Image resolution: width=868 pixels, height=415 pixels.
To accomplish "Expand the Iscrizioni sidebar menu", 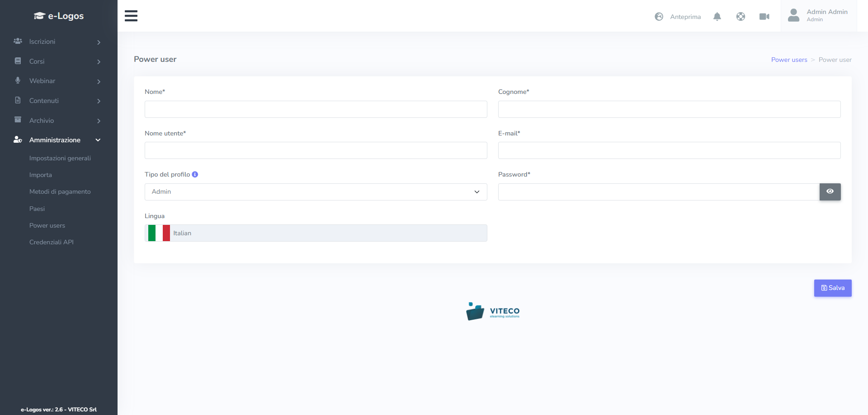I will (57, 42).
